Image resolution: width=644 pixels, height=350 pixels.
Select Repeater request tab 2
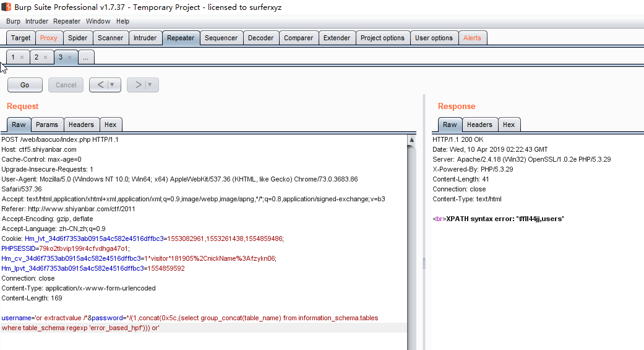pyautogui.click(x=36, y=57)
